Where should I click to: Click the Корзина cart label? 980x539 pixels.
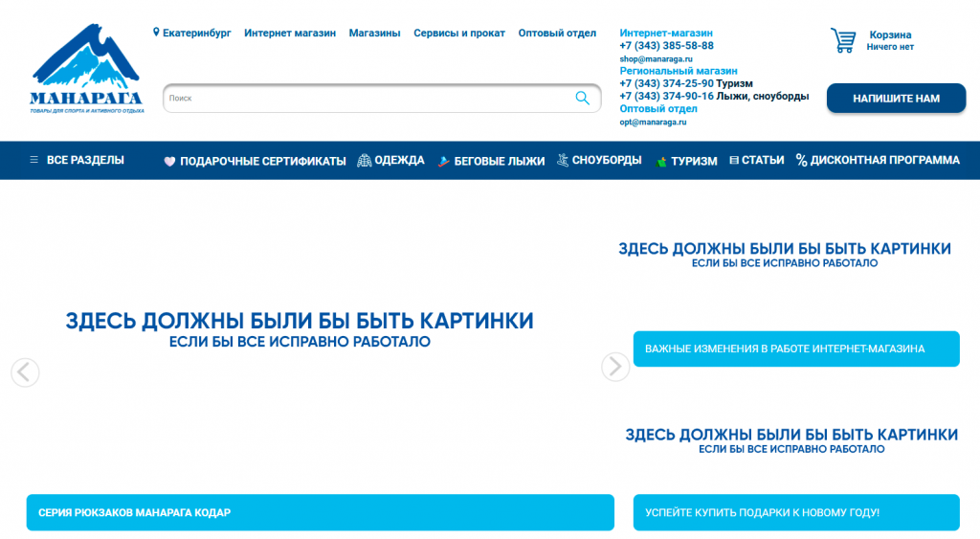click(890, 35)
